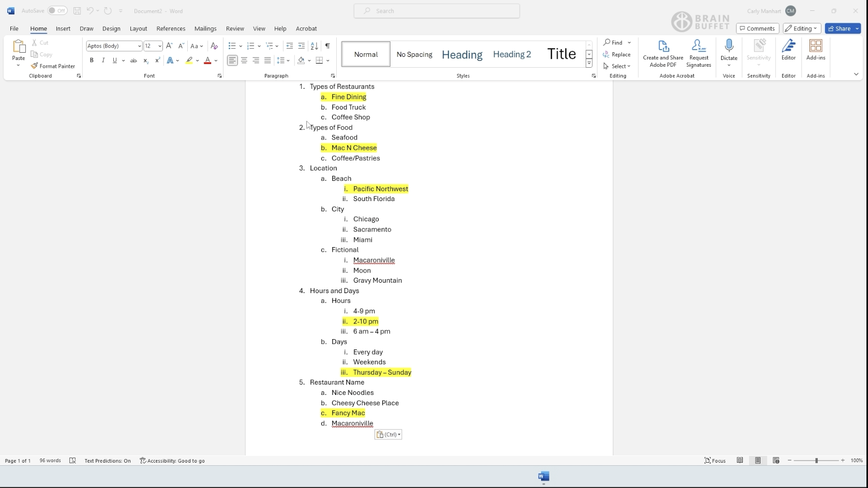Image resolution: width=868 pixels, height=488 pixels.
Task: Expand the Editing mode dropdown
Action: click(x=802, y=28)
